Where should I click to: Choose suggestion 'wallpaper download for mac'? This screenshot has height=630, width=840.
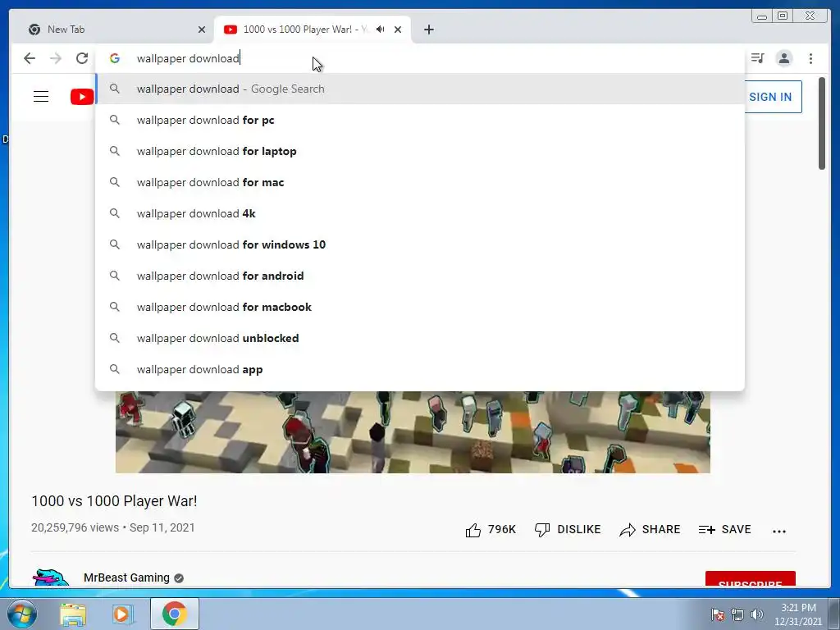(420, 182)
